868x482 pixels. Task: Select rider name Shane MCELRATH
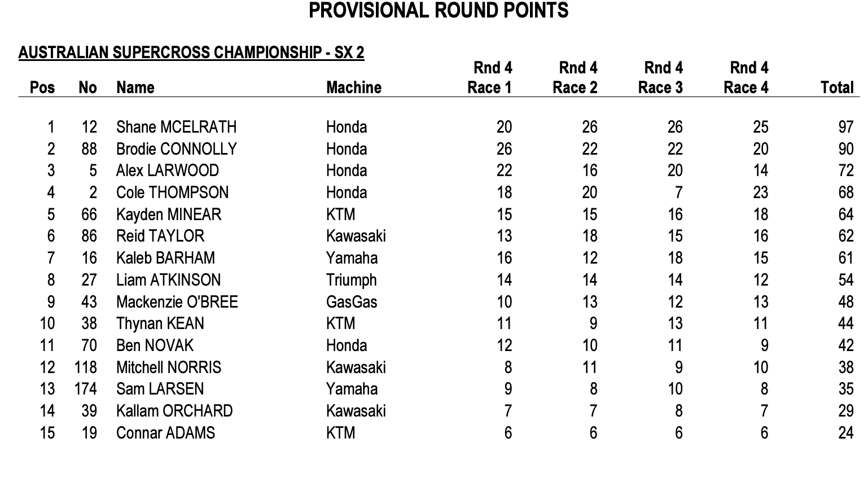(x=176, y=127)
